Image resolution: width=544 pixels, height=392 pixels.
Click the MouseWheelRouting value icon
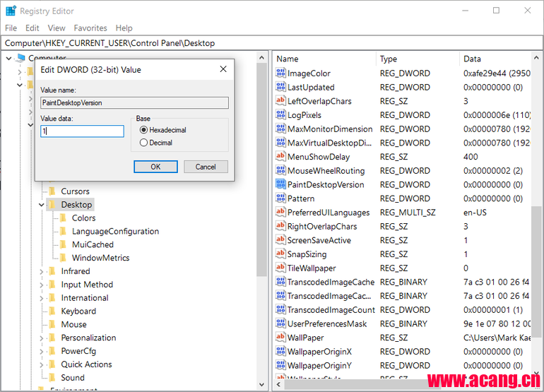coord(280,170)
